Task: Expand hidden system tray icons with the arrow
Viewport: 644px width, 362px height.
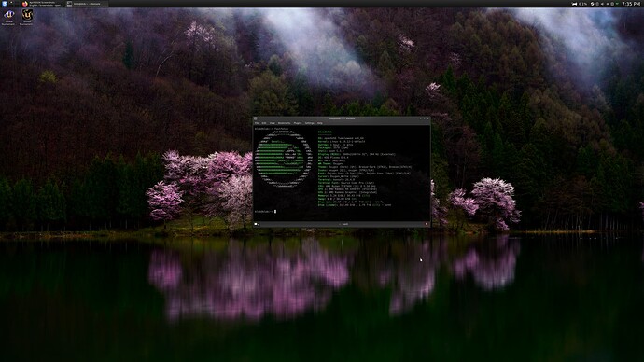Action: point(617,4)
